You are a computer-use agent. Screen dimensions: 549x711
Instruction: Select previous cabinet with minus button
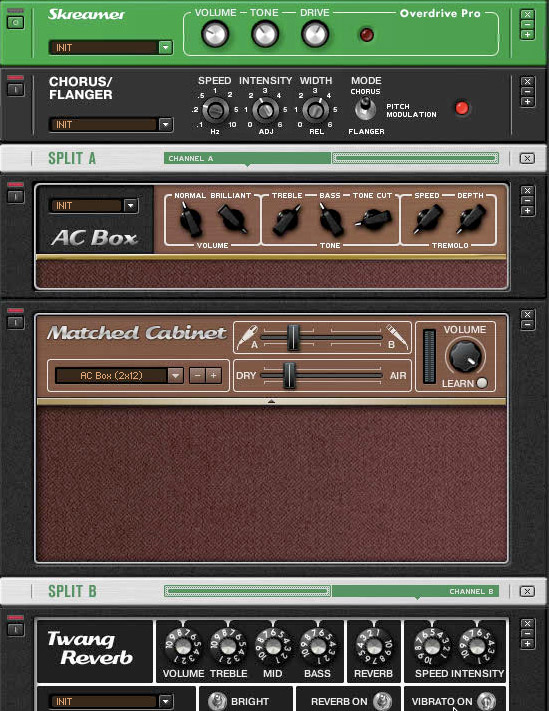pos(197,375)
